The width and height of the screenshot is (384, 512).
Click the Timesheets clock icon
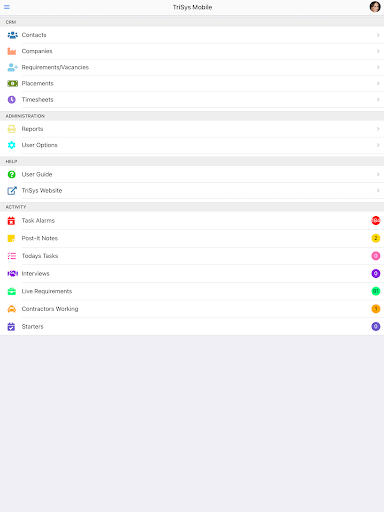pos(12,99)
